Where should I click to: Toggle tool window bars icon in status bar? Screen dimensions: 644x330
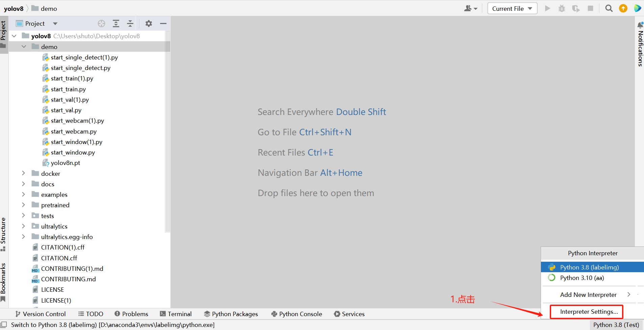click(4, 325)
